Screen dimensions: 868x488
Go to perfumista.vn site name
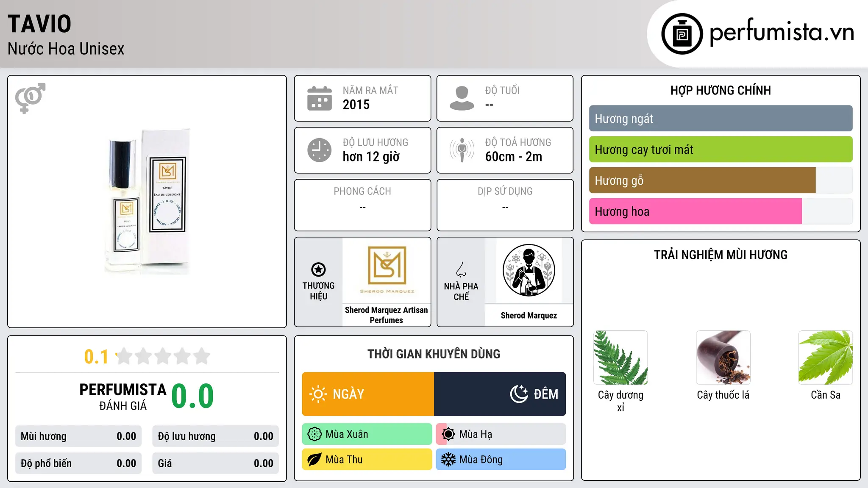[x=782, y=32]
